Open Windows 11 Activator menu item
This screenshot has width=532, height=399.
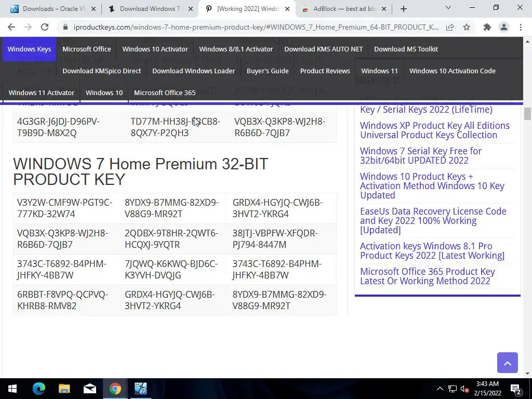click(41, 92)
